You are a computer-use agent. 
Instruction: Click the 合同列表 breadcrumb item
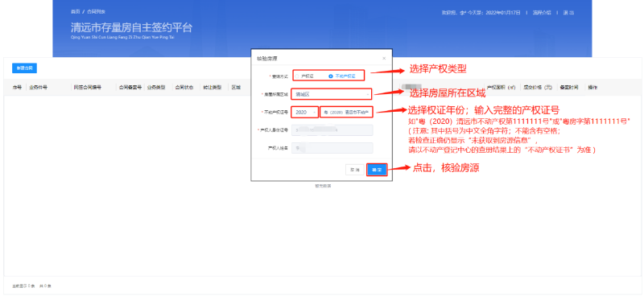95,12
